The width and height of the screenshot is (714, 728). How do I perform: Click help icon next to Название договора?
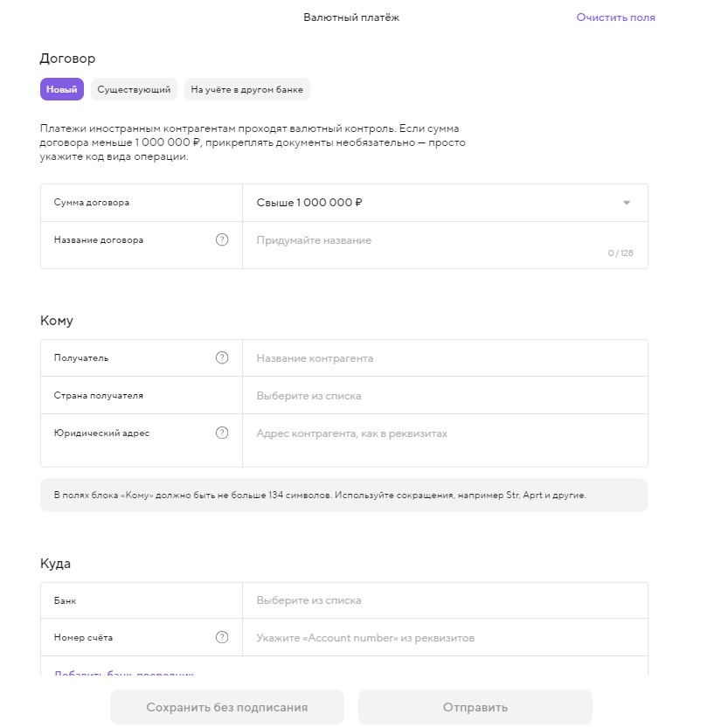click(x=222, y=240)
